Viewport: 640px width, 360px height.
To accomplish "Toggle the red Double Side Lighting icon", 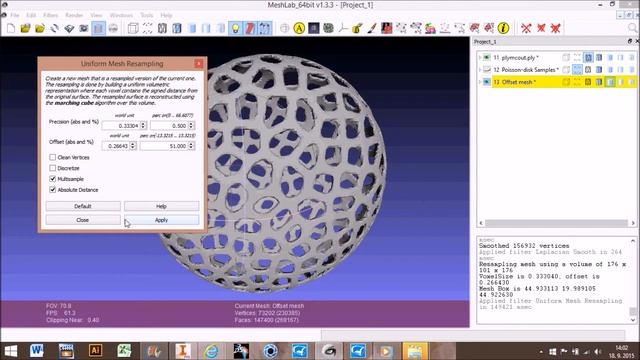I will [x=250, y=28].
